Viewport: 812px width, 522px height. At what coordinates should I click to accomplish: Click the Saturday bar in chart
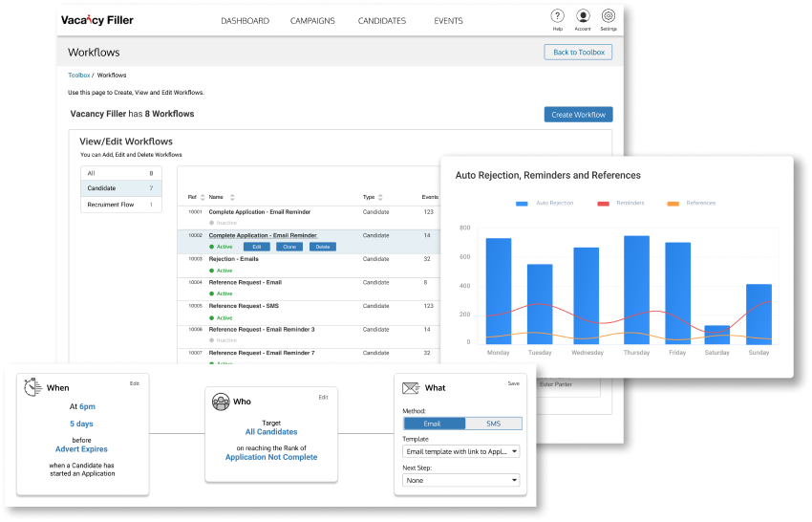pyautogui.click(x=716, y=335)
